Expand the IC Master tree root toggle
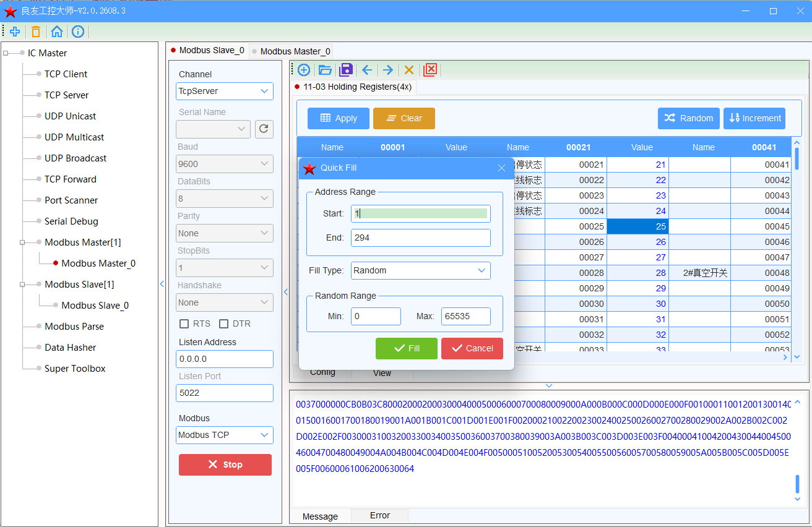This screenshot has width=812, height=527. point(6,53)
